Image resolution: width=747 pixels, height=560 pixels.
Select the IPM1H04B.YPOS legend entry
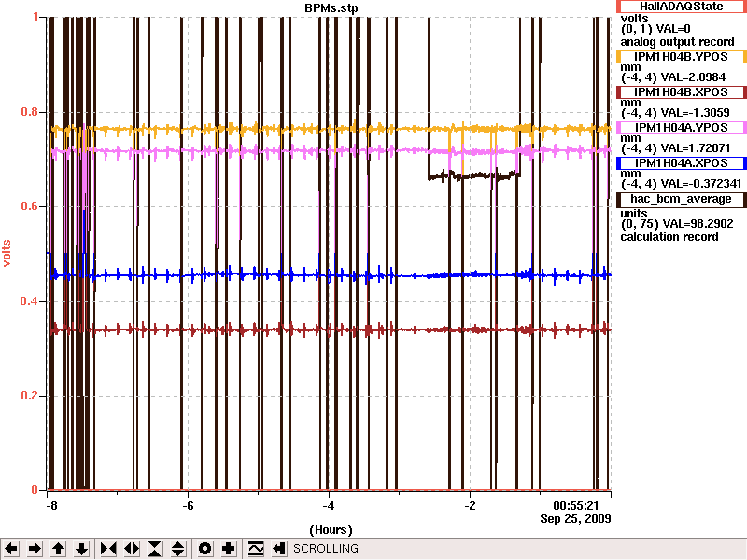[x=682, y=57]
